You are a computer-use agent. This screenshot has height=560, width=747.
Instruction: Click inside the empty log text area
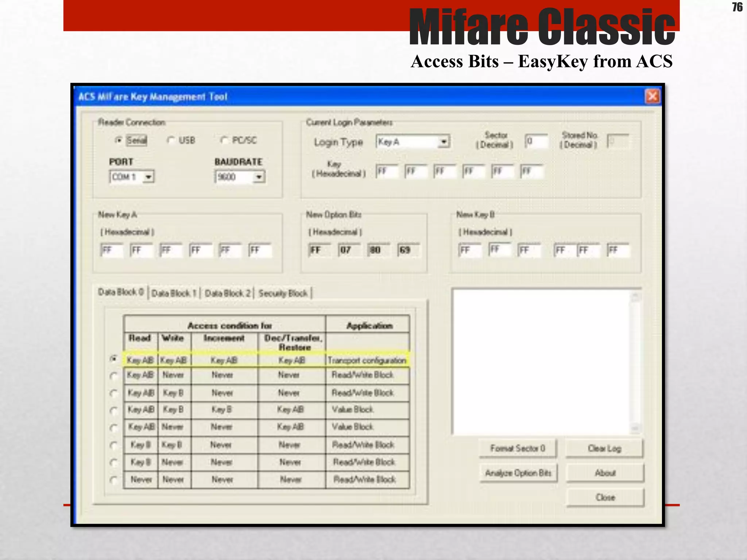click(542, 362)
